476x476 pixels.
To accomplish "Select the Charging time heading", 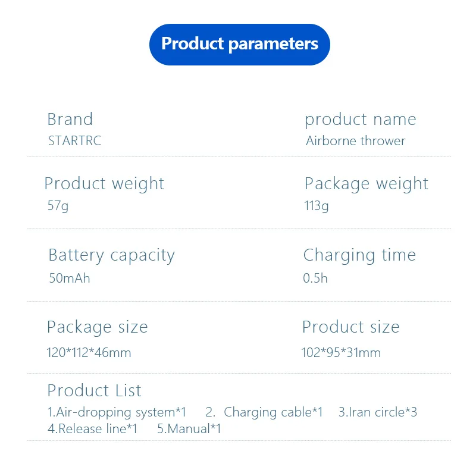I will pyautogui.click(x=360, y=256).
